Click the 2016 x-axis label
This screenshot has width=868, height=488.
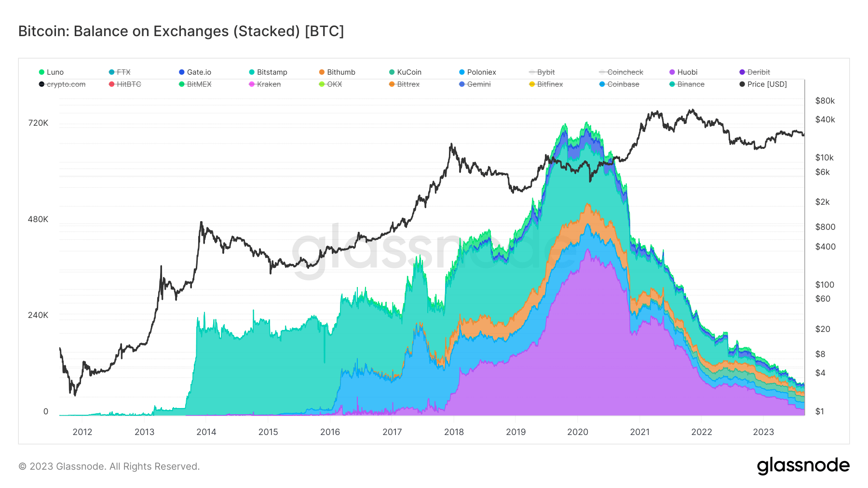pos(330,432)
